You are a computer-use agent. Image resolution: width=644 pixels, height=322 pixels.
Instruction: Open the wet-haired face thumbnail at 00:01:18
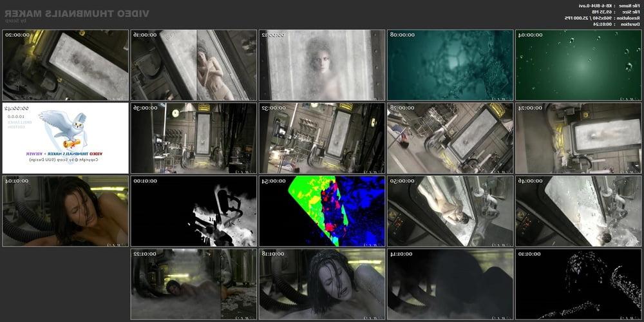(321, 284)
